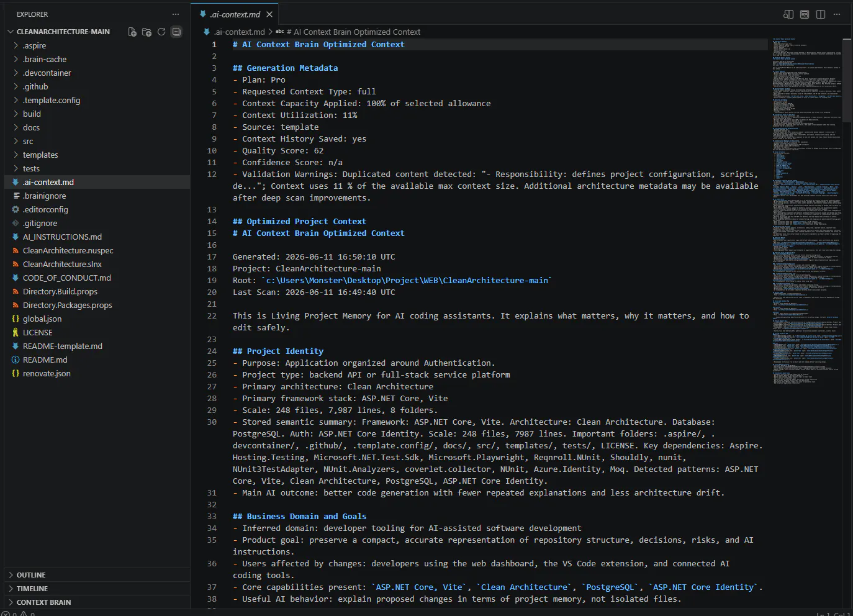853x616 pixels.
Task: Click the .gitignore file icon
Action: click(x=16, y=223)
